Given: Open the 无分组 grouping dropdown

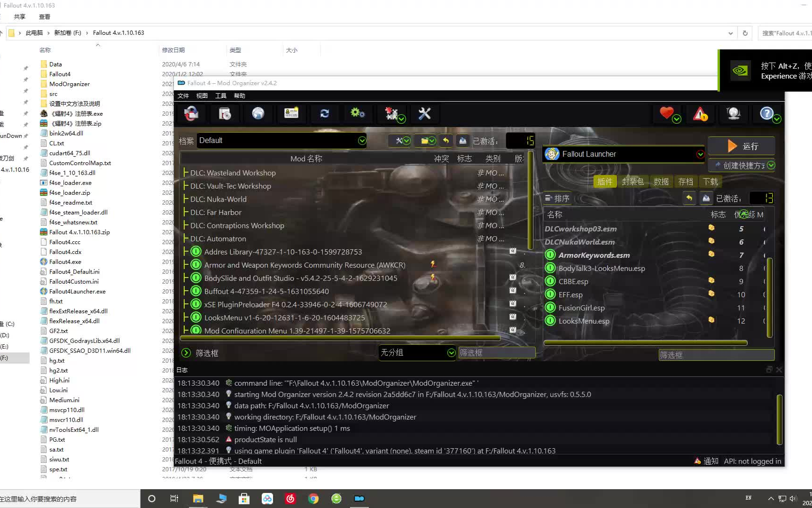Looking at the screenshot, I should pyautogui.click(x=418, y=352).
